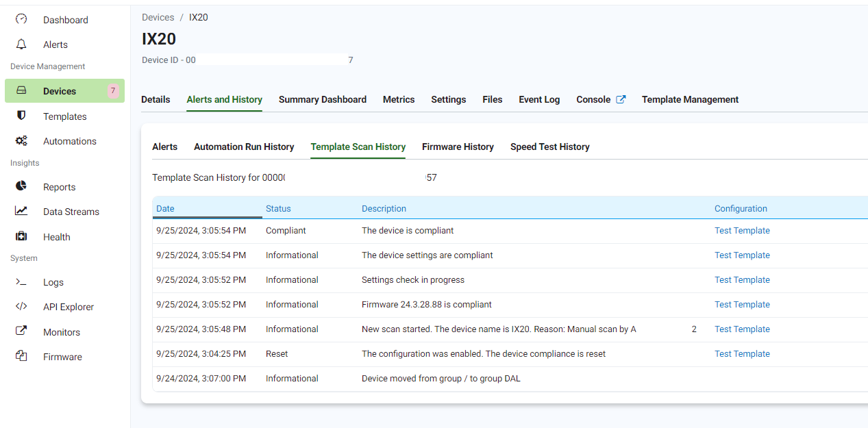This screenshot has width=868, height=428.
Task: Click the Reset status cell
Action: click(x=277, y=353)
